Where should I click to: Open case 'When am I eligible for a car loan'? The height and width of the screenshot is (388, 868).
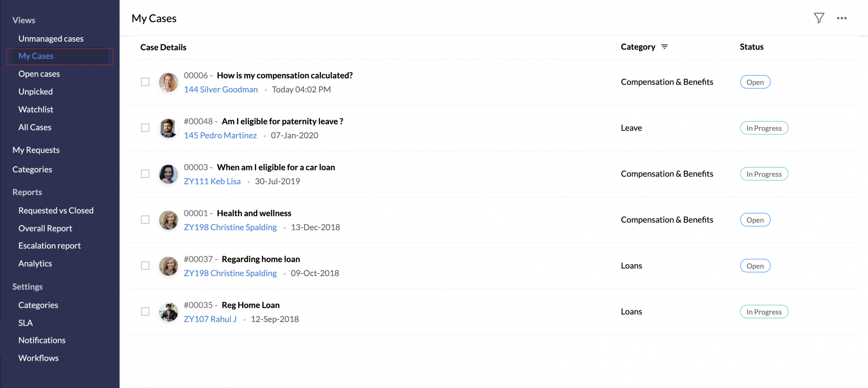point(276,167)
